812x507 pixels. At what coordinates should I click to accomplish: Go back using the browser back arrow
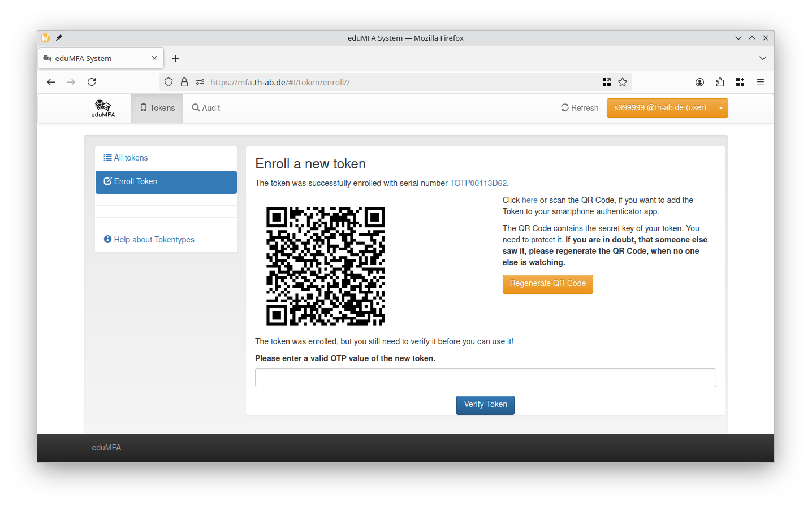pyautogui.click(x=51, y=82)
